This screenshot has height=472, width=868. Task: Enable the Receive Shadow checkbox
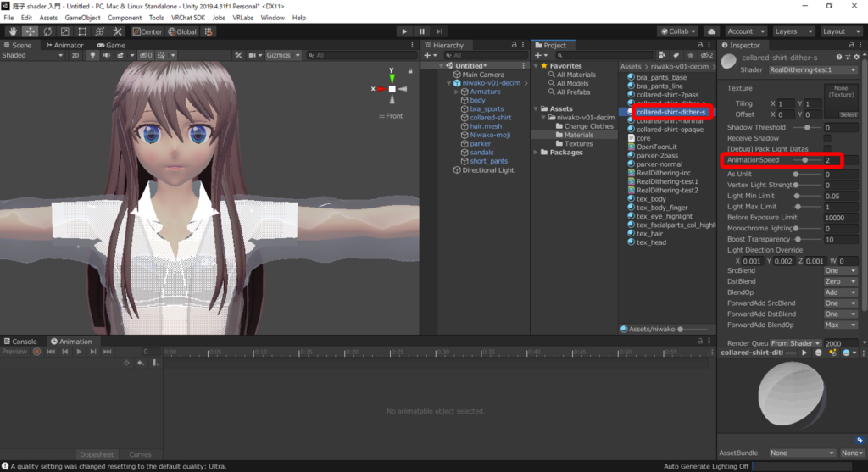[826, 138]
